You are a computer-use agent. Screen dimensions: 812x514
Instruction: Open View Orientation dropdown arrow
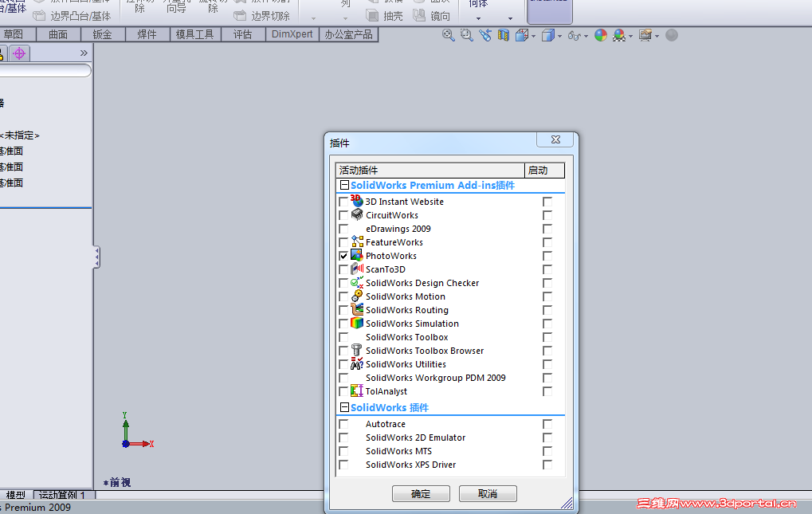pos(533,36)
